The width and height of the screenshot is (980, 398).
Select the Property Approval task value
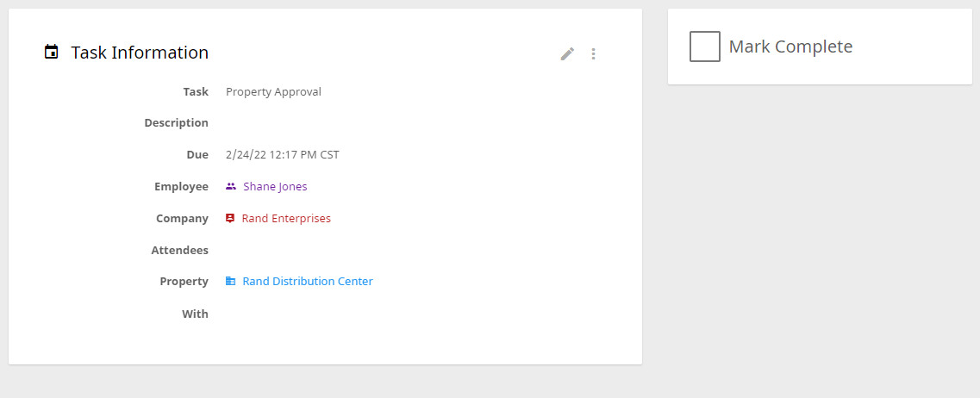point(274,92)
